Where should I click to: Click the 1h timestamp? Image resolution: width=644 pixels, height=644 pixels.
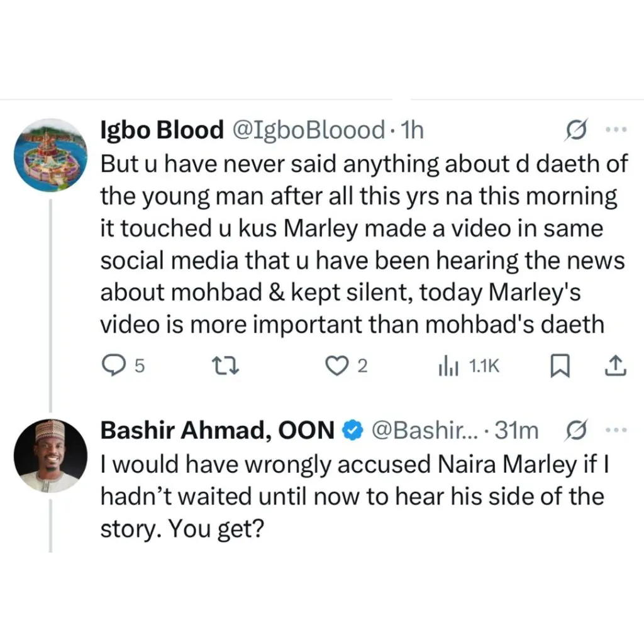tap(412, 130)
